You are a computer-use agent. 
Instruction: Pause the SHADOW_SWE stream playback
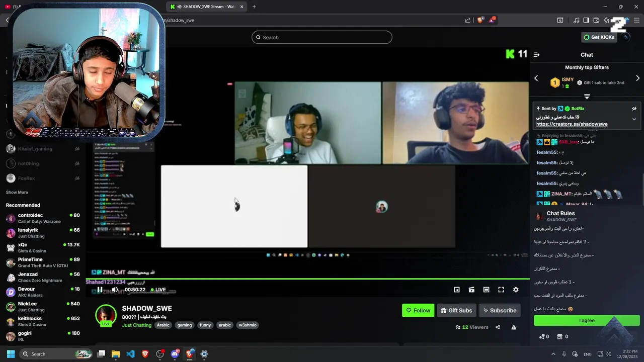pos(100,290)
